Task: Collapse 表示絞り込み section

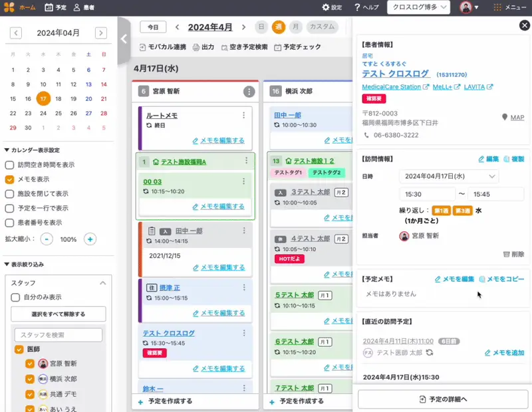Action: (24, 264)
